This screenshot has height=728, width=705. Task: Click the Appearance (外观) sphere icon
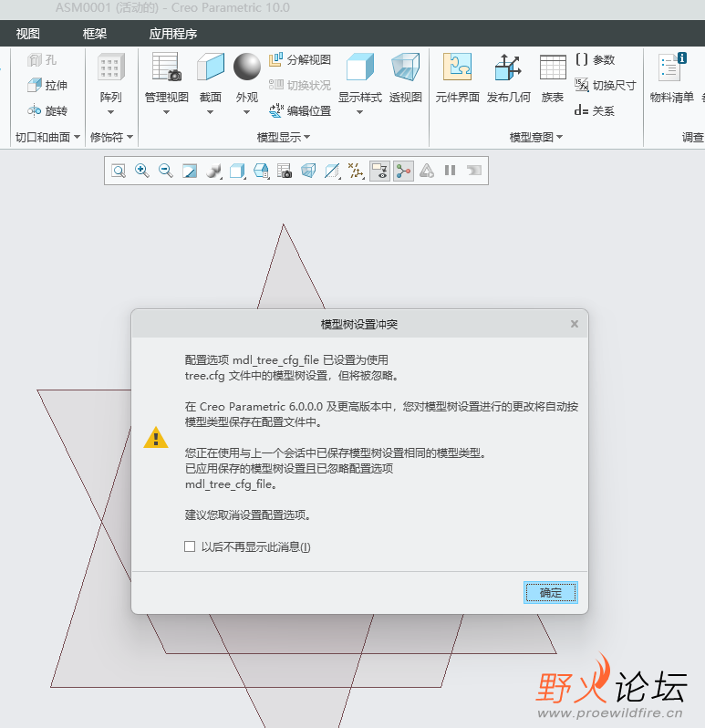point(247,67)
